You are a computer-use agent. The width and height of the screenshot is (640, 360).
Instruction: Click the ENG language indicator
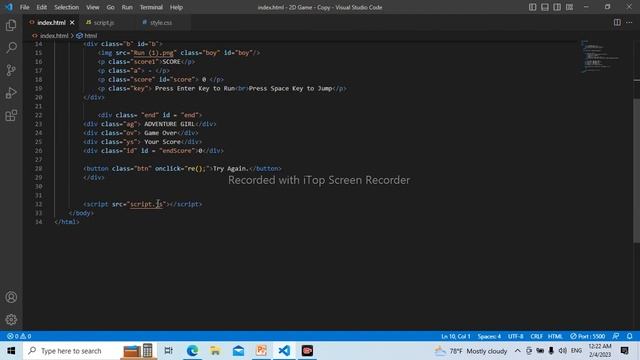coord(576,351)
